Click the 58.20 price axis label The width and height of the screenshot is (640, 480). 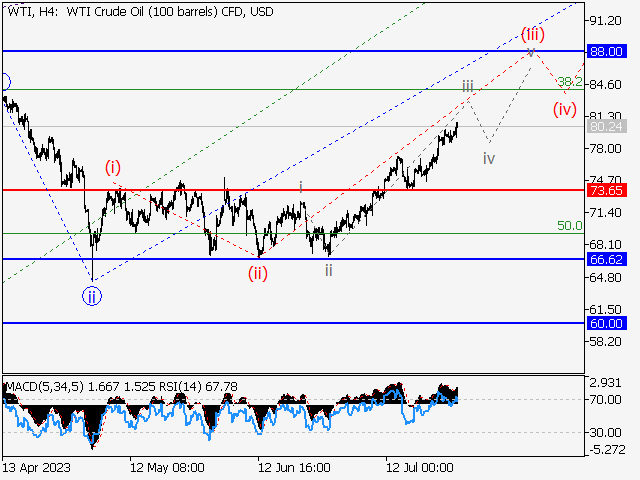[x=606, y=341]
